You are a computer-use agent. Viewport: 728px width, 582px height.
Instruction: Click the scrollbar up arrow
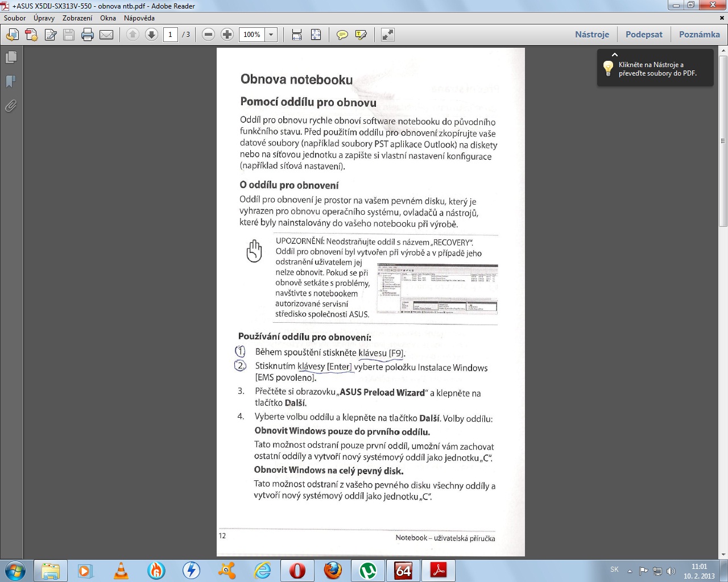tap(723, 51)
